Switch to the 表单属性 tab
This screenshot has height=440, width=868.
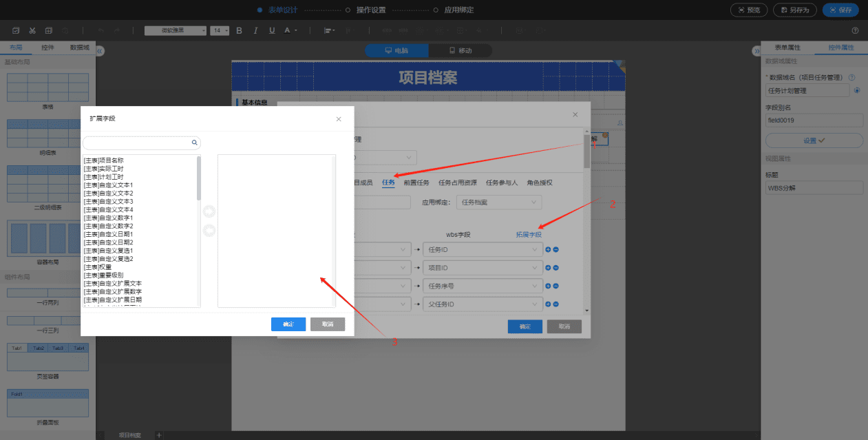pyautogui.click(x=787, y=48)
